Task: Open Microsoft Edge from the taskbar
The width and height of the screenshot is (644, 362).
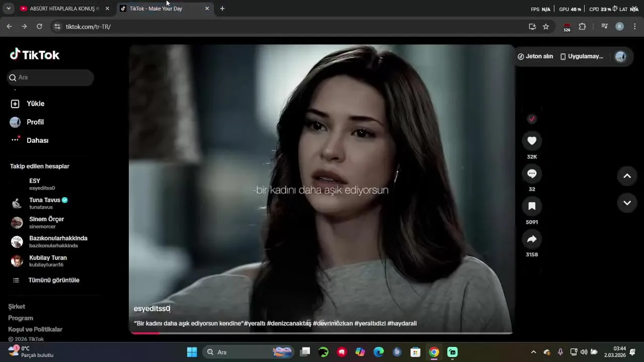Action: coord(378,352)
